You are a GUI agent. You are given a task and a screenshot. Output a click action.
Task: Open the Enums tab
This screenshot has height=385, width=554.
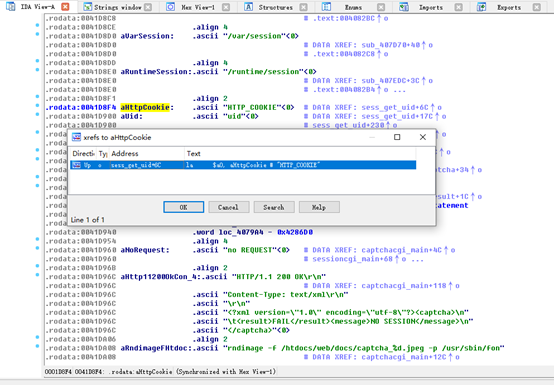point(353,7)
